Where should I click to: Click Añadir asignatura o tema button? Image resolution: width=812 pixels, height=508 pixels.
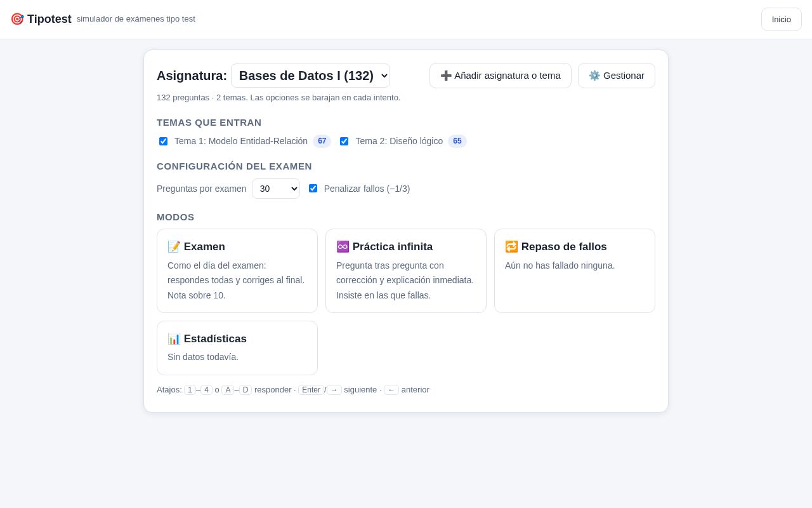[x=501, y=76]
